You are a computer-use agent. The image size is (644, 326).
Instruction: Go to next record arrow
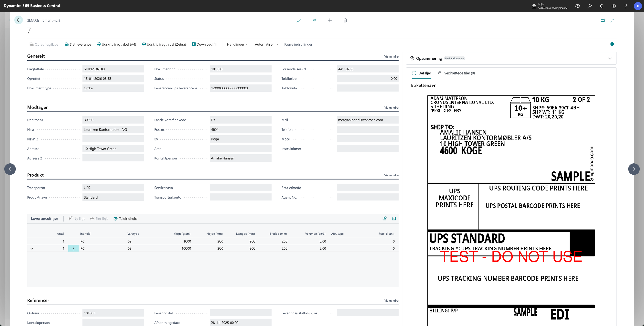[634, 169]
